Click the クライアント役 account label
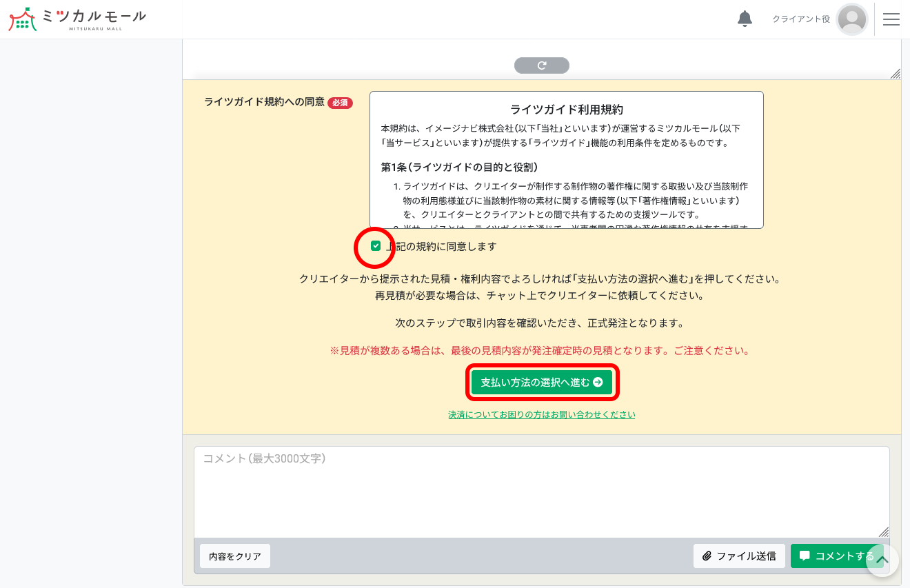This screenshot has width=910, height=588. click(800, 19)
